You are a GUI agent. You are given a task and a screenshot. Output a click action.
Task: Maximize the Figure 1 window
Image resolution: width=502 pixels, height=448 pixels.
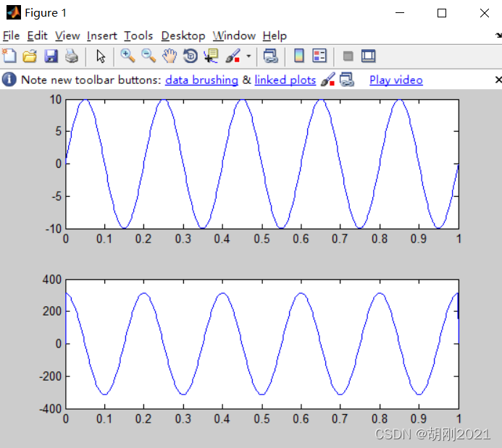(442, 13)
